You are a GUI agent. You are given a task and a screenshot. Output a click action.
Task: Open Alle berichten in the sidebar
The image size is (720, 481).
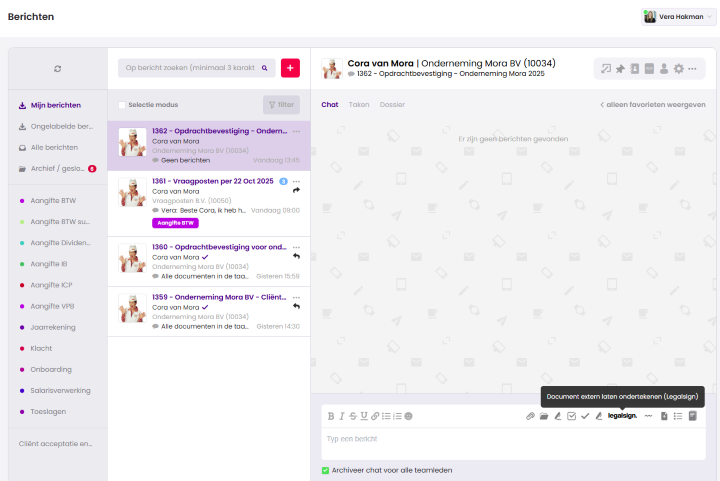click(x=55, y=147)
